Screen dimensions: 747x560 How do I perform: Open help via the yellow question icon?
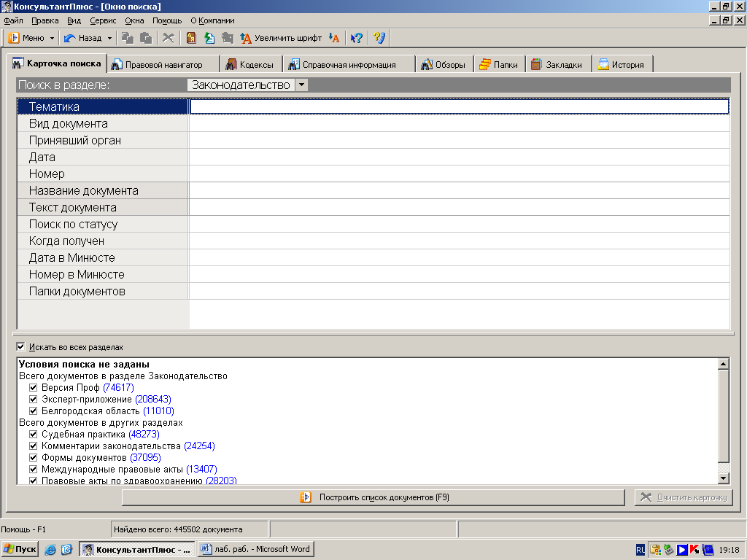pos(379,38)
